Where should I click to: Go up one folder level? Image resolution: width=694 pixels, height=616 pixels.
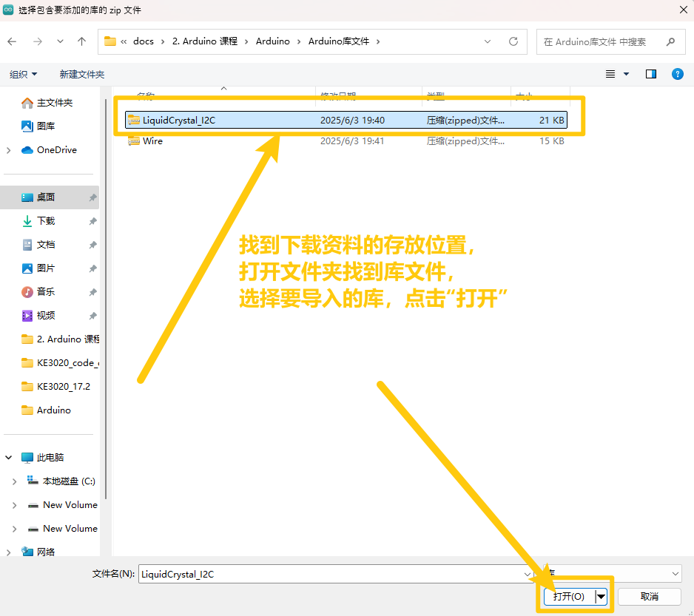click(81, 41)
